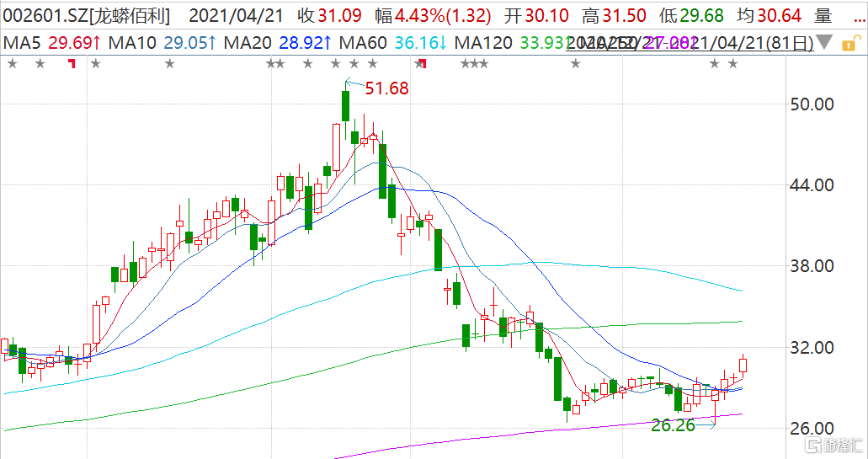Select the final red candle at the chart's right end
Viewport: 868px width, 459px height.
(743, 365)
